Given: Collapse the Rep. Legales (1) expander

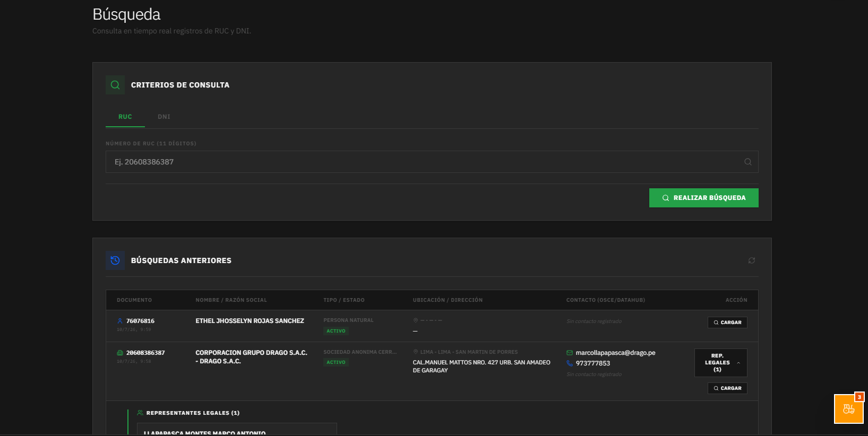Looking at the screenshot, I should 721,363.
